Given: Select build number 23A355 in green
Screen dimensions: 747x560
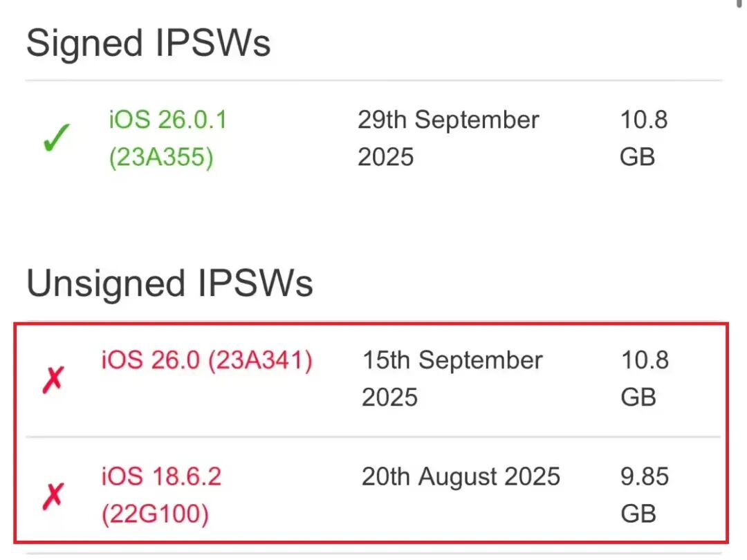Looking at the screenshot, I should 160,158.
